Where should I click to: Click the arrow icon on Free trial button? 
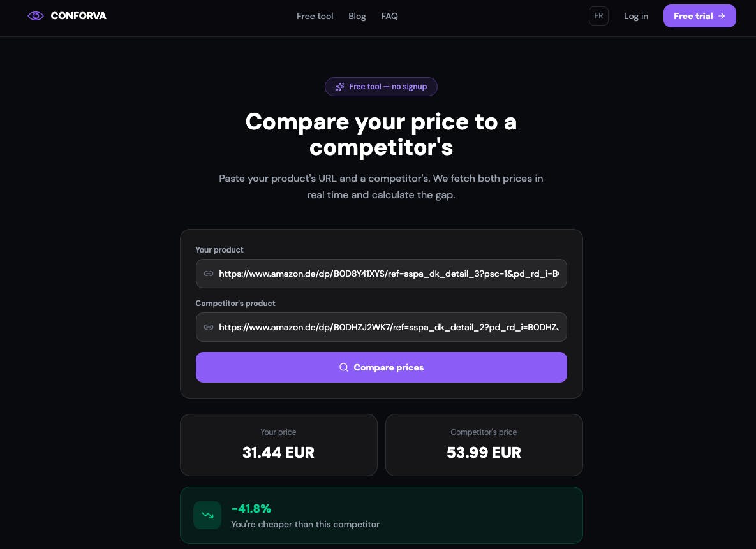pos(722,16)
